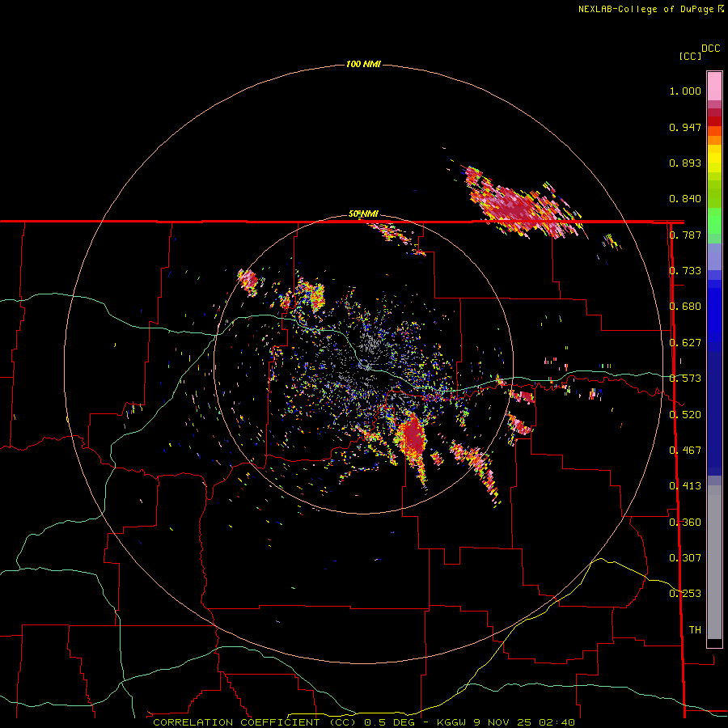
Task: Click the KGGW station identifier
Action: coord(453,722)
